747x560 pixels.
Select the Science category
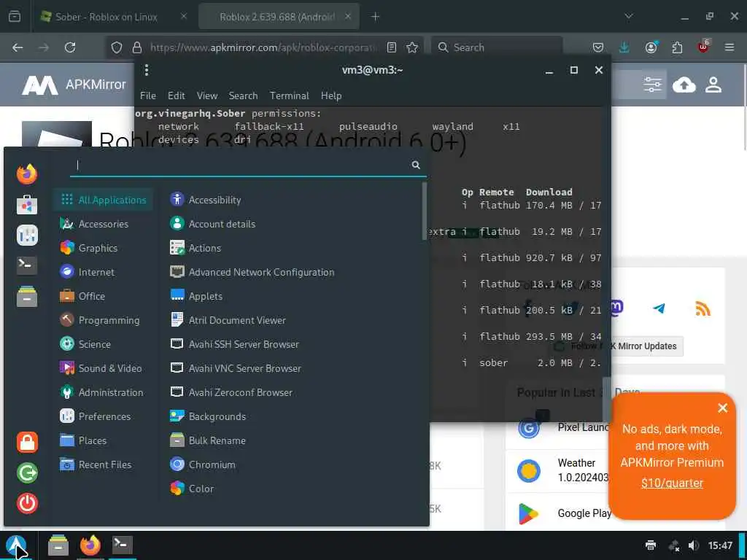pos(104,344)
